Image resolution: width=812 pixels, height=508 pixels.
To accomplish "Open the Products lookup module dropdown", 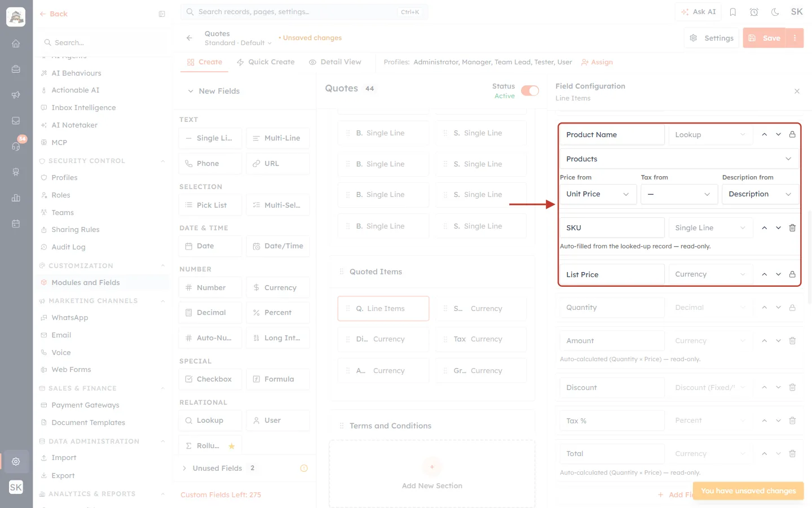I will (679, 159).
